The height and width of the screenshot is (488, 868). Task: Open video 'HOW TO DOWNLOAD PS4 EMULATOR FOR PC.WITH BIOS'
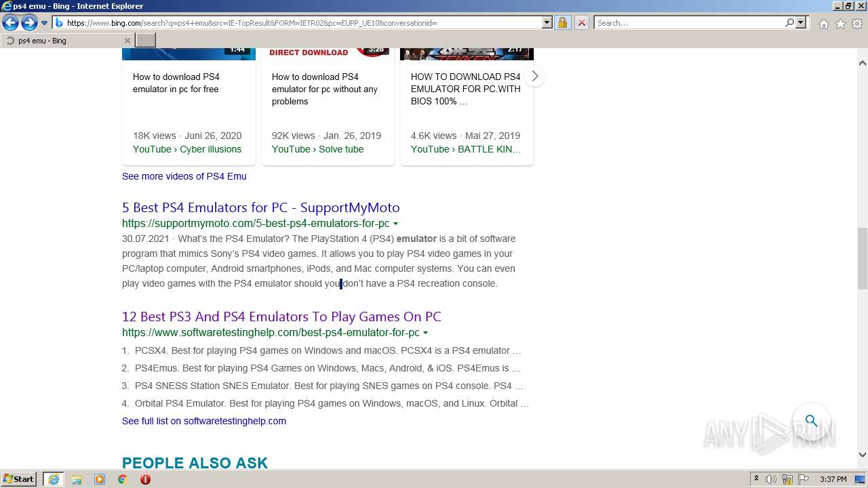tap(466, 89)
